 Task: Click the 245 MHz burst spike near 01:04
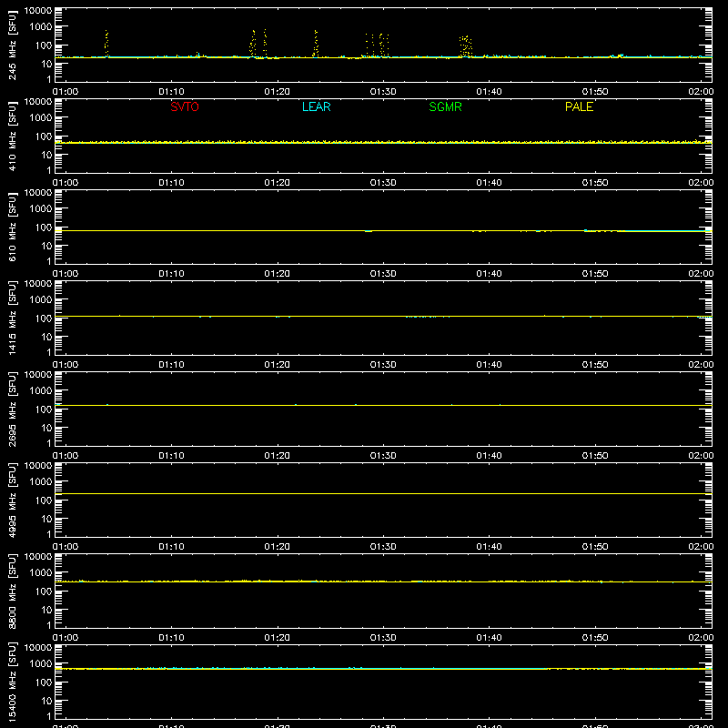[106, 43]
